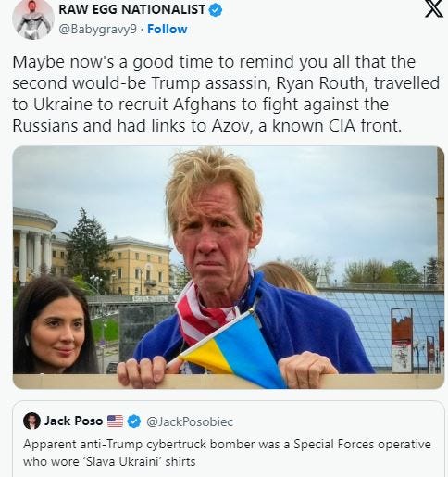
Task: Select the American flag emoji by Jack Poso
Action: 115,421
